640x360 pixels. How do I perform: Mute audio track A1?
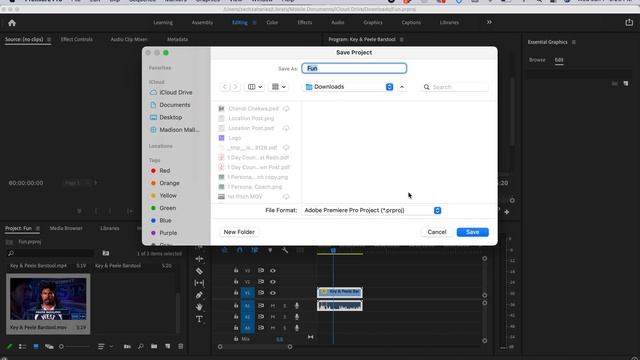click(273, 306)
